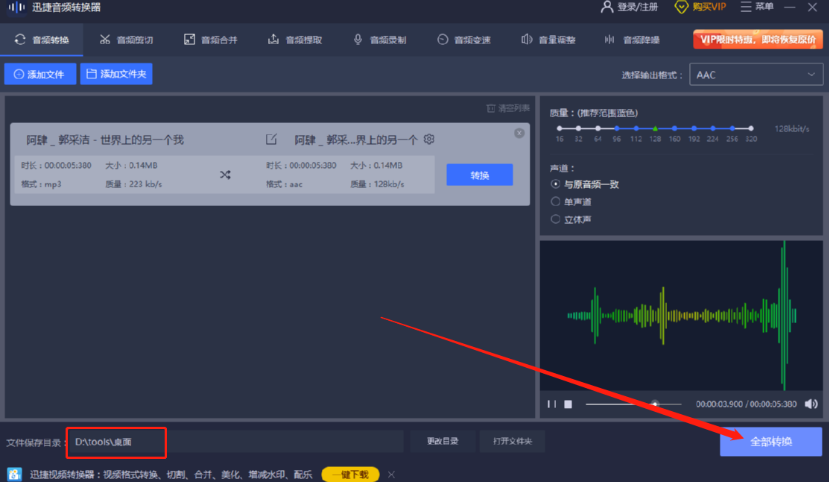Click the source file title 阿肆_郭采洁 - 世界上的另一个我
829x482 pixels.
tap(105, 140)
